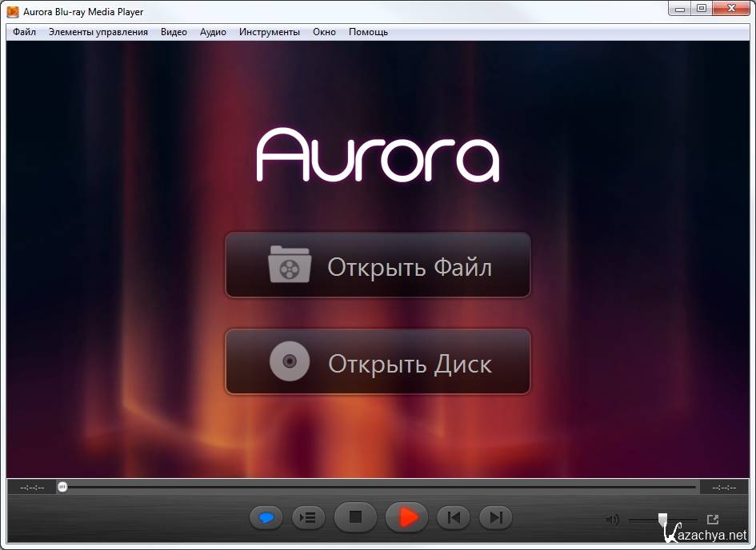Screen dimensions: 756x550
Task: Click the Открыть Диск button
Action: (x=378, y=362)
